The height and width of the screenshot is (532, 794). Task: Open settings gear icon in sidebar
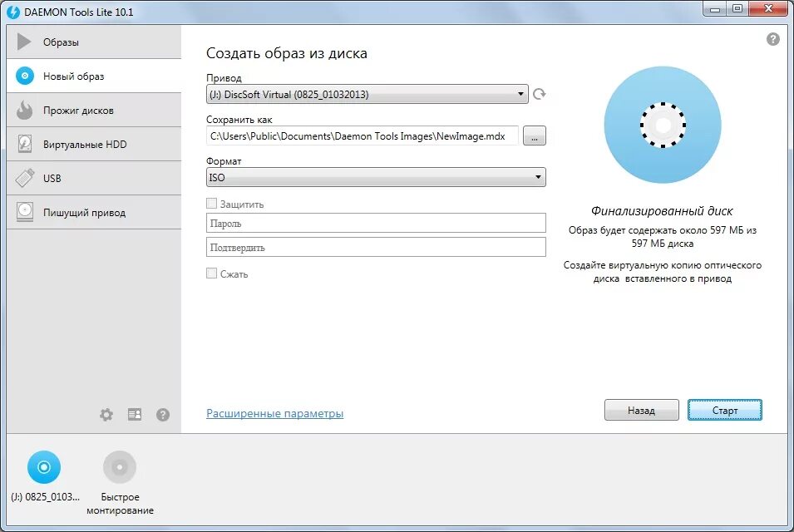point(106,415)
